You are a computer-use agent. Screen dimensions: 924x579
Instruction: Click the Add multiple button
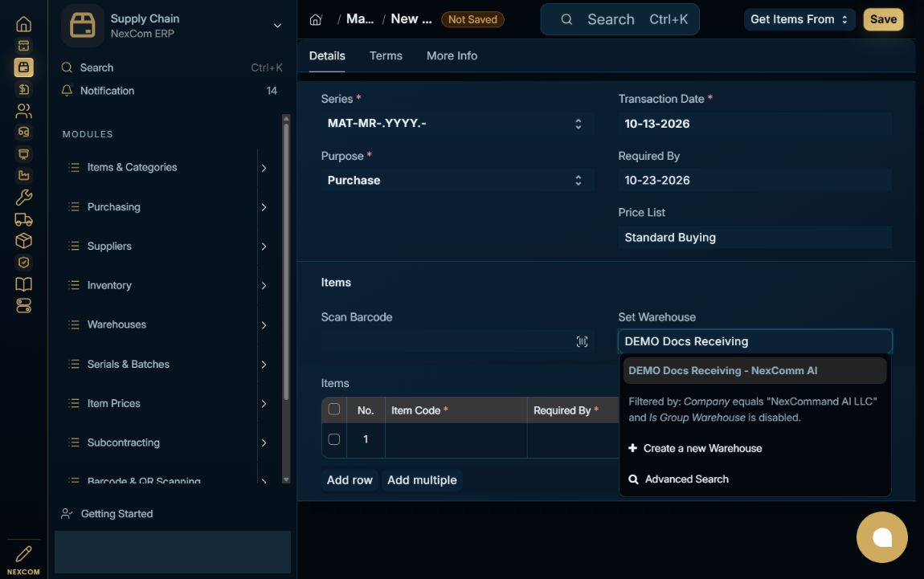[x=422, y=480]
